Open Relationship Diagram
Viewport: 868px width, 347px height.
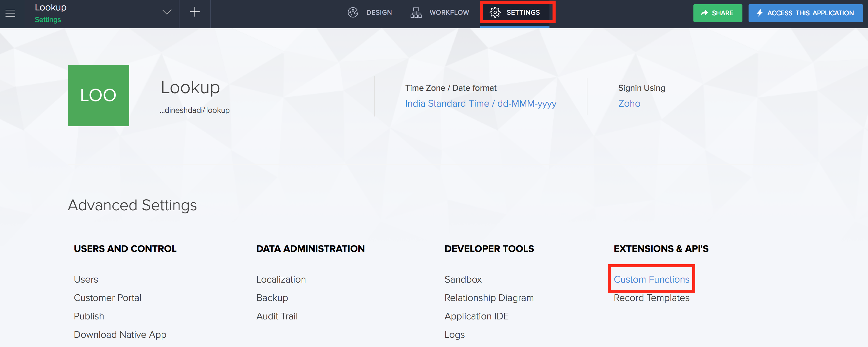489,298
